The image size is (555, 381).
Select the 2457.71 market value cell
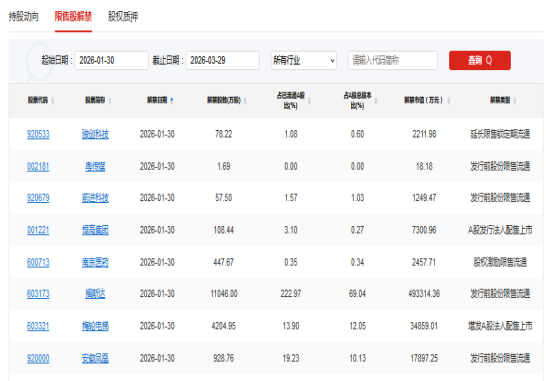click(x=424, y=262)
